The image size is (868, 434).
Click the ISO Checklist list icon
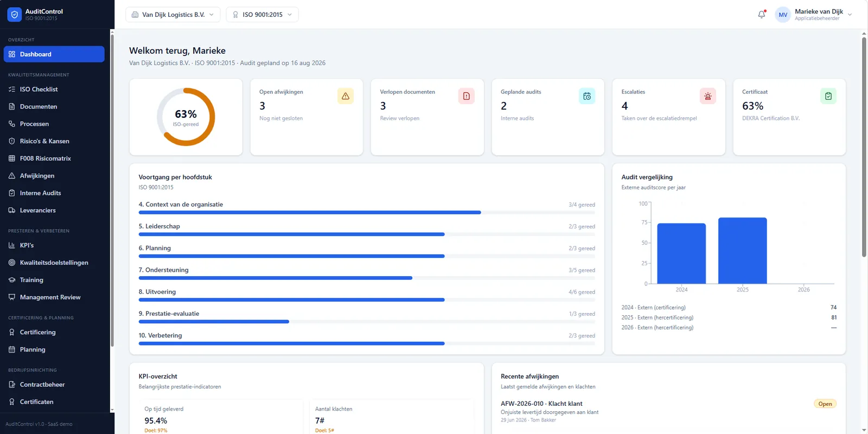click(12, 89)
